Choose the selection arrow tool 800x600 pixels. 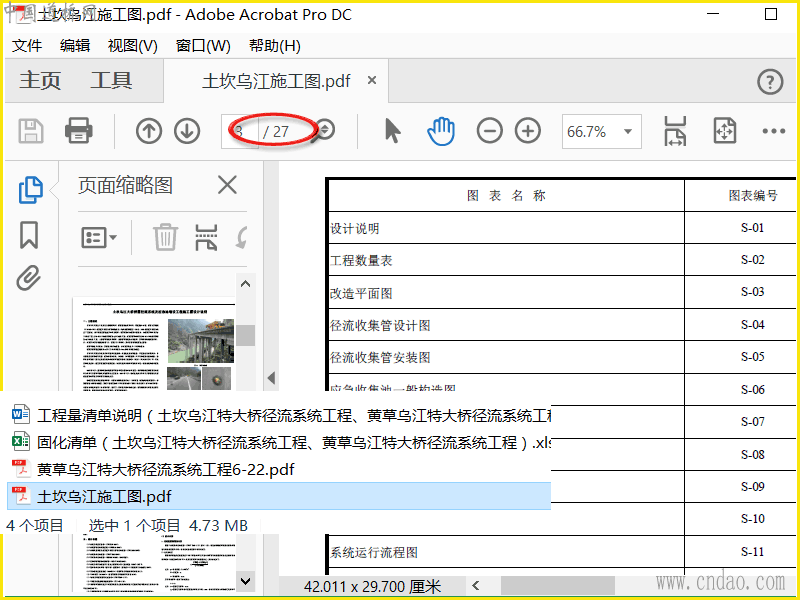(392, 131)
